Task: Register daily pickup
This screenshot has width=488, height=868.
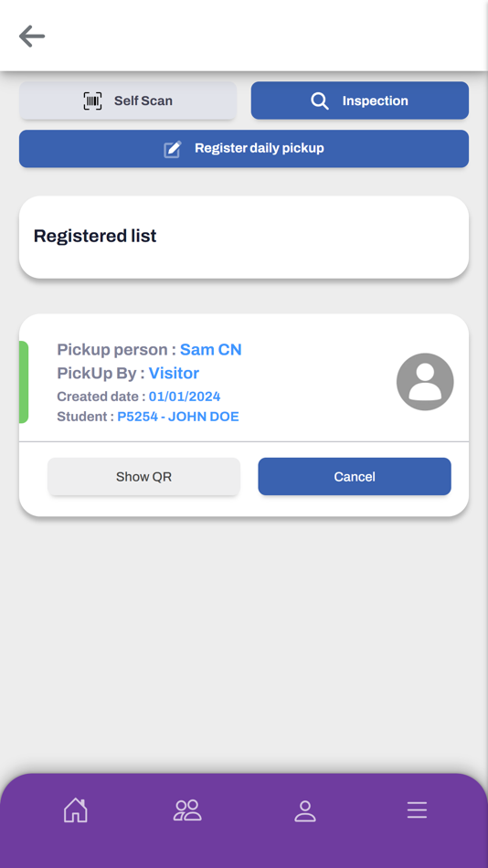Action: pos(244,148)
